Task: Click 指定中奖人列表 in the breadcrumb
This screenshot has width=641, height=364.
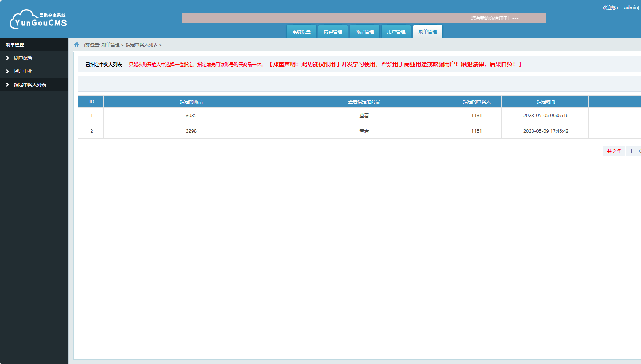Action: 142,45
